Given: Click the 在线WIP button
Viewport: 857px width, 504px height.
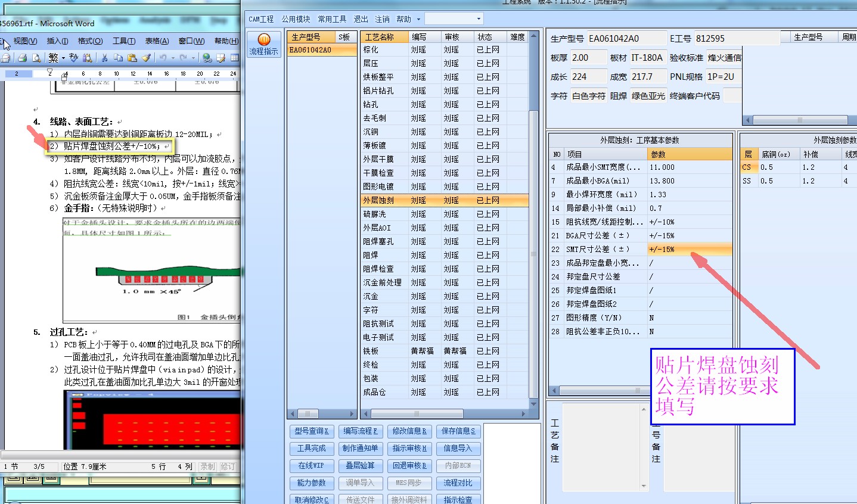Looking at the screenshot, I should [x=312, y=465].
